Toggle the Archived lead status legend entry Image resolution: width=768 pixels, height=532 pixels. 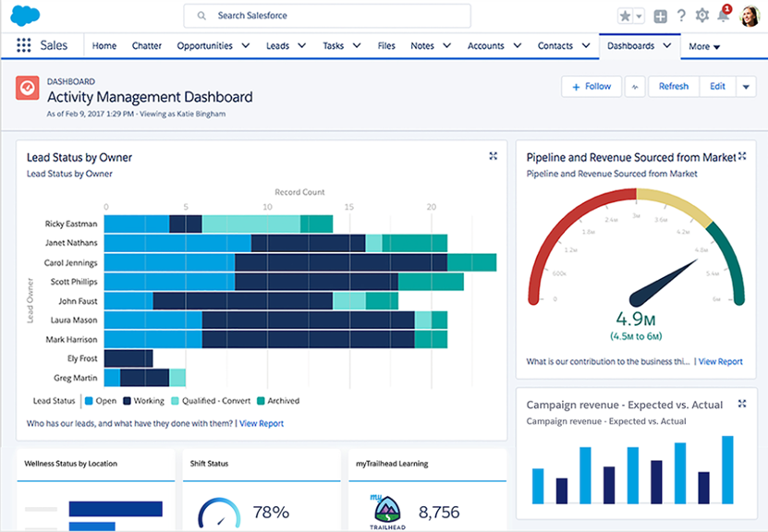pyautogui.click(x=284, y=401)
